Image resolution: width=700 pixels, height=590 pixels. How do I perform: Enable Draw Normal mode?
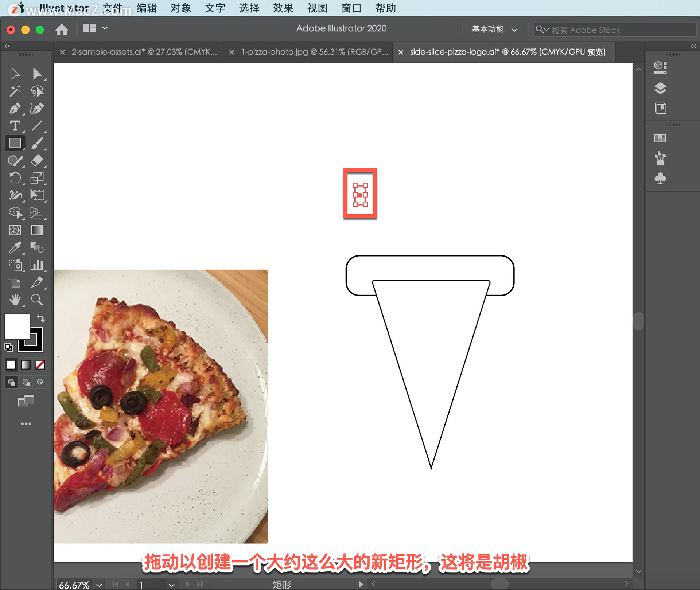pos(11,382)
